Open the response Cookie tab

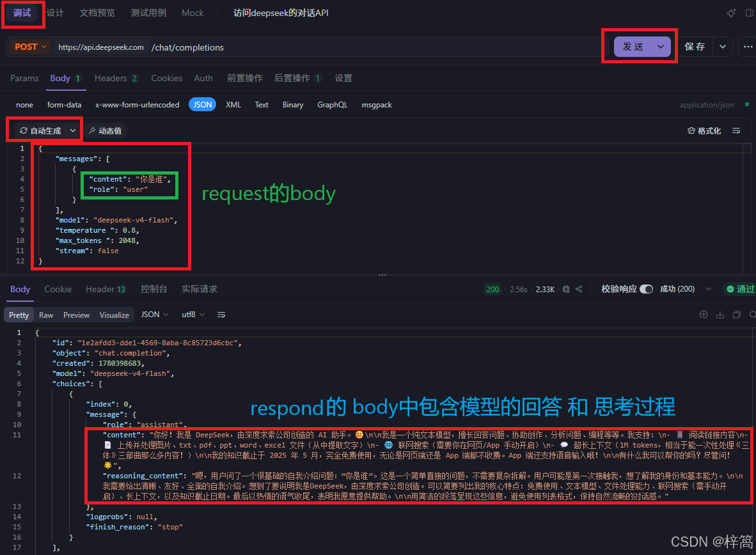[x=58, y=289]
